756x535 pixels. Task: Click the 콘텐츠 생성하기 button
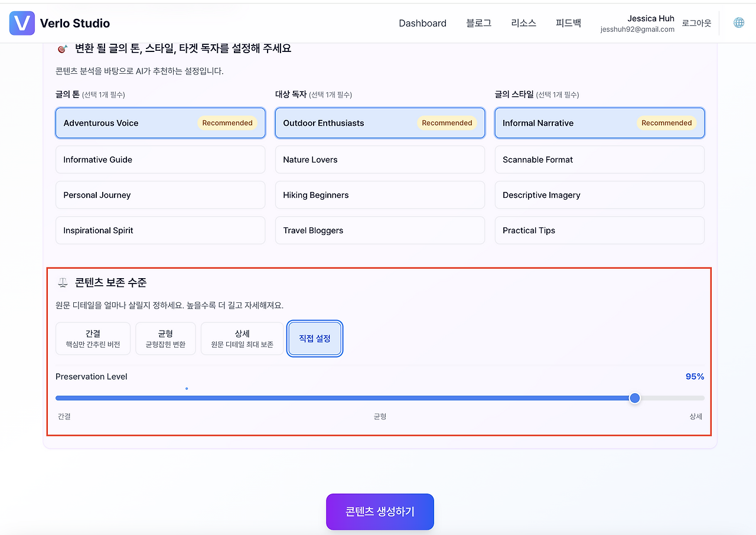380,511
